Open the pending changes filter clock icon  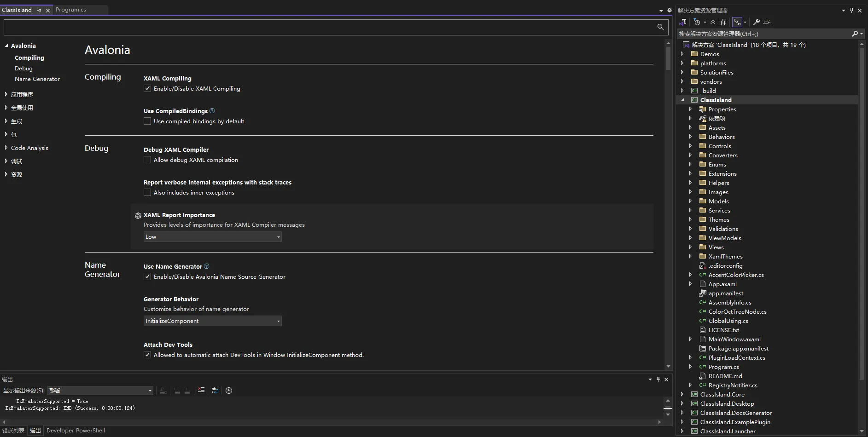697,22
